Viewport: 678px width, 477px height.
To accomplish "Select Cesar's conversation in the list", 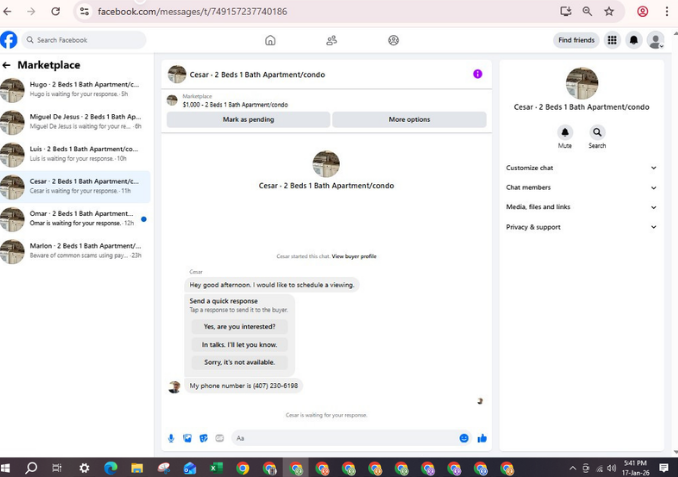I will (x=75, y=186).
